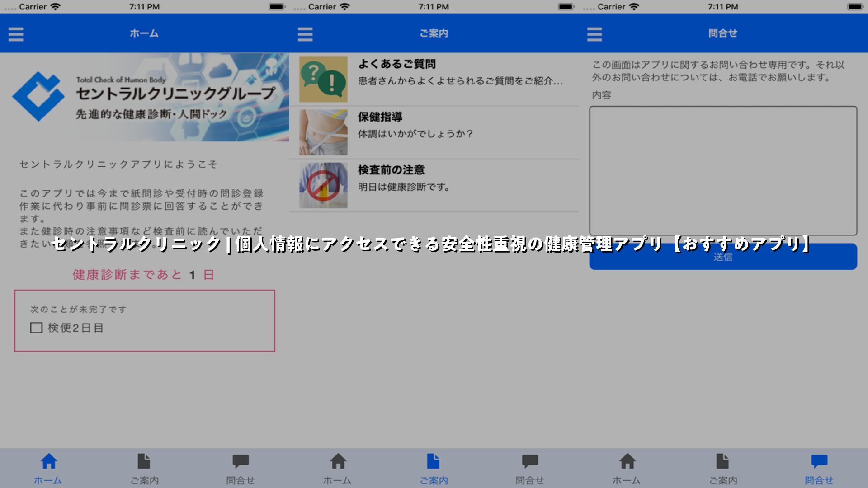Click 次のことが未完了です notice text
868x488 pixels.
coord(79,310)
